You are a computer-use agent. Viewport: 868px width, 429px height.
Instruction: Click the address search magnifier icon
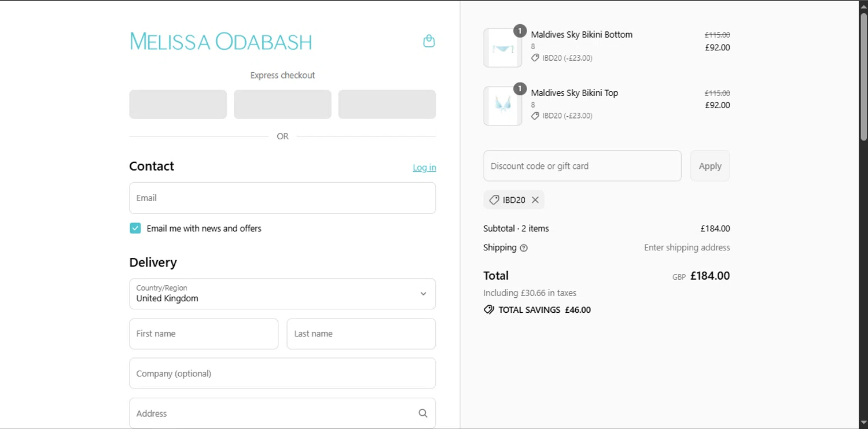tap(423, 413)
